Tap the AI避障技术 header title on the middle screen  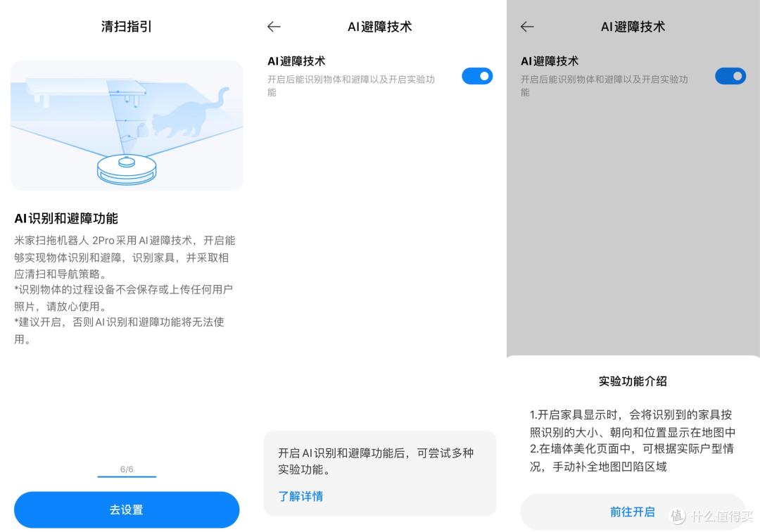tap(379, 27)
